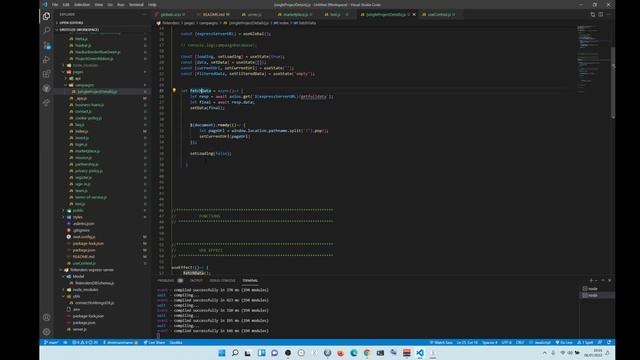This screenshot has height=360, width=640.
Task: Collapse the Model folder
Action: (78, 276)
